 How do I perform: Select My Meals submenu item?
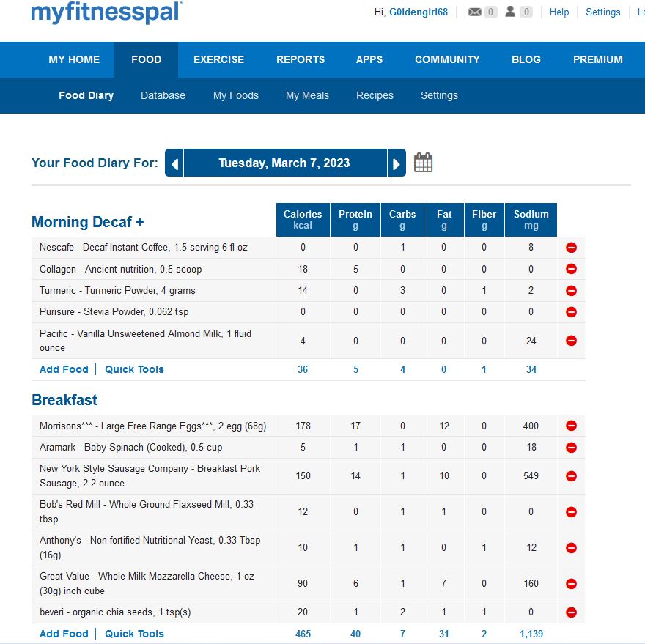pos(307,95)
